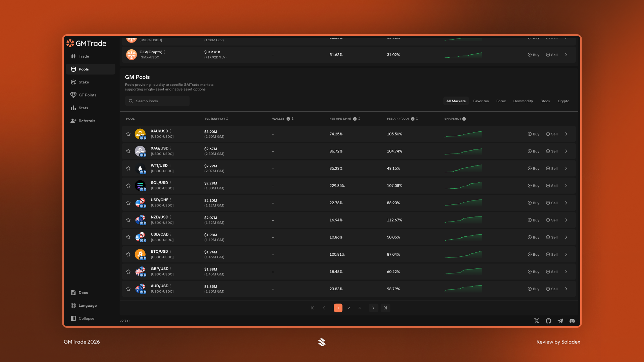Favorite the XAU/USD pool star
This screenshot has height=362, width=644.
coord(128,134)
